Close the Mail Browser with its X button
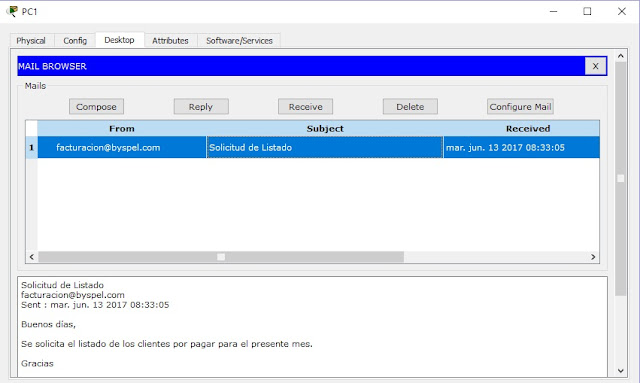This screenshot has width=640, height=383. point(596,66)
